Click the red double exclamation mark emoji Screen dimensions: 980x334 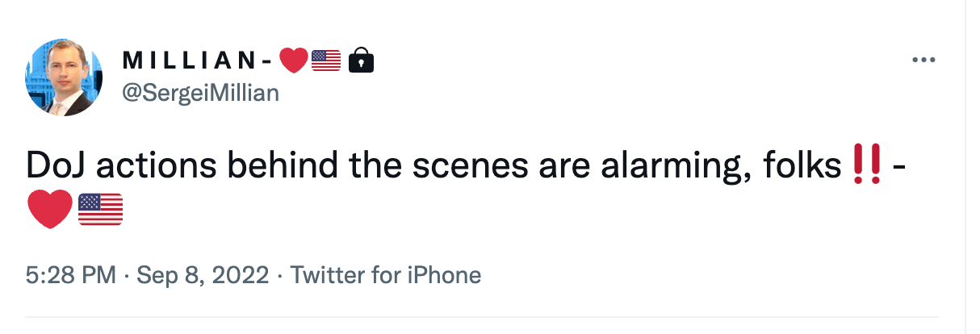pos(866,167)
